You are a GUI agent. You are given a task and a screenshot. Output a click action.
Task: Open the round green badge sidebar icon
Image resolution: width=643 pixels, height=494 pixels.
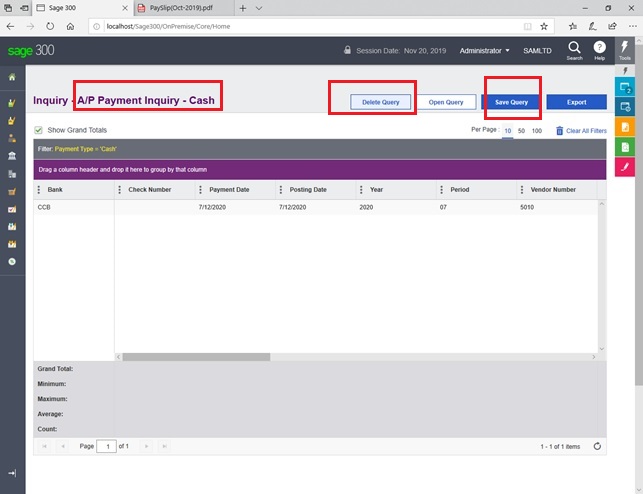(12, 262)
